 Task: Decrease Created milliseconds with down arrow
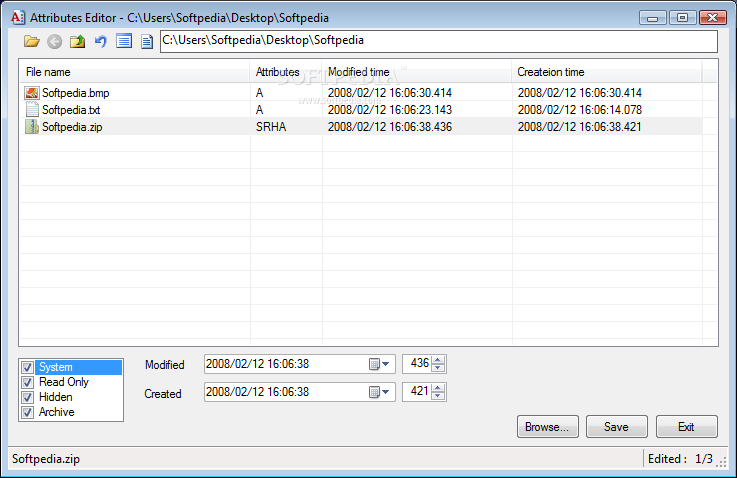pyautogui.click(x=438, y=396)
